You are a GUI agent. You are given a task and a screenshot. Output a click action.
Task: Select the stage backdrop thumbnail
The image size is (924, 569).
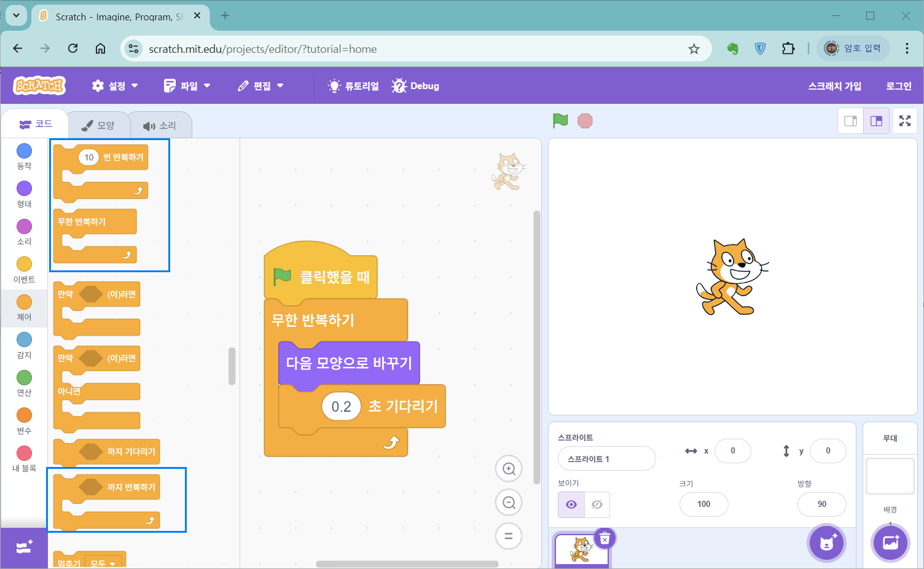(890, 476)
